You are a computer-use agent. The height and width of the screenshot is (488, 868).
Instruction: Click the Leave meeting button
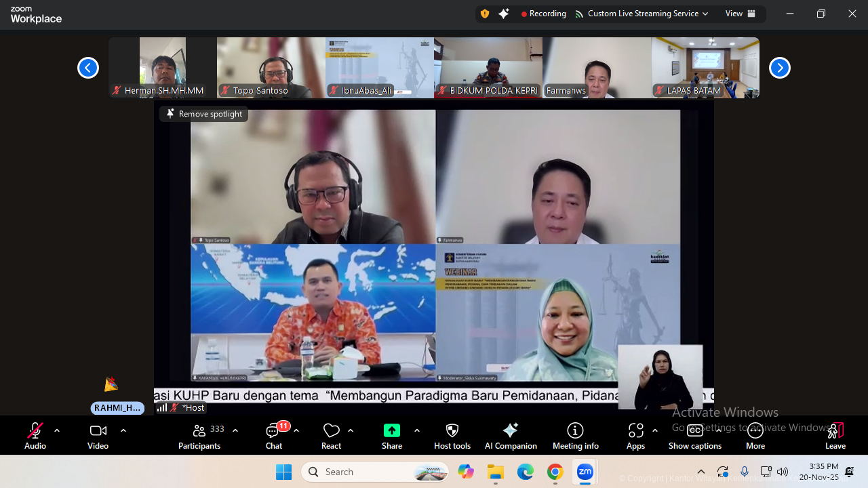835,435
